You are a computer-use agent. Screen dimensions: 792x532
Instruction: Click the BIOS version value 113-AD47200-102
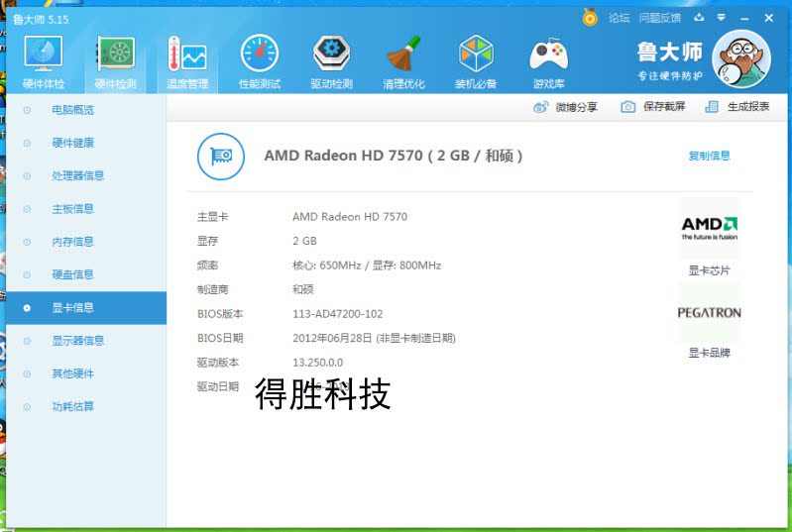(337, 314)
